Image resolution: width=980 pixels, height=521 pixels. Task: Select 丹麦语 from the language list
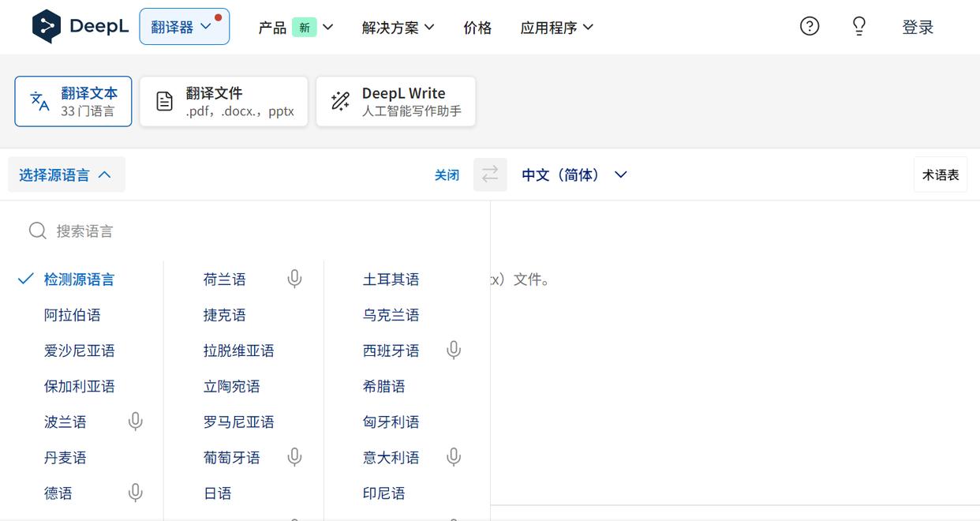[65, 457]
